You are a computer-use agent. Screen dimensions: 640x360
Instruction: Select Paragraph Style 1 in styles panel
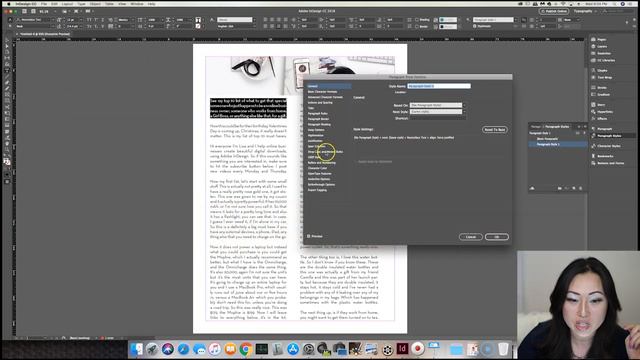point(558,144)
